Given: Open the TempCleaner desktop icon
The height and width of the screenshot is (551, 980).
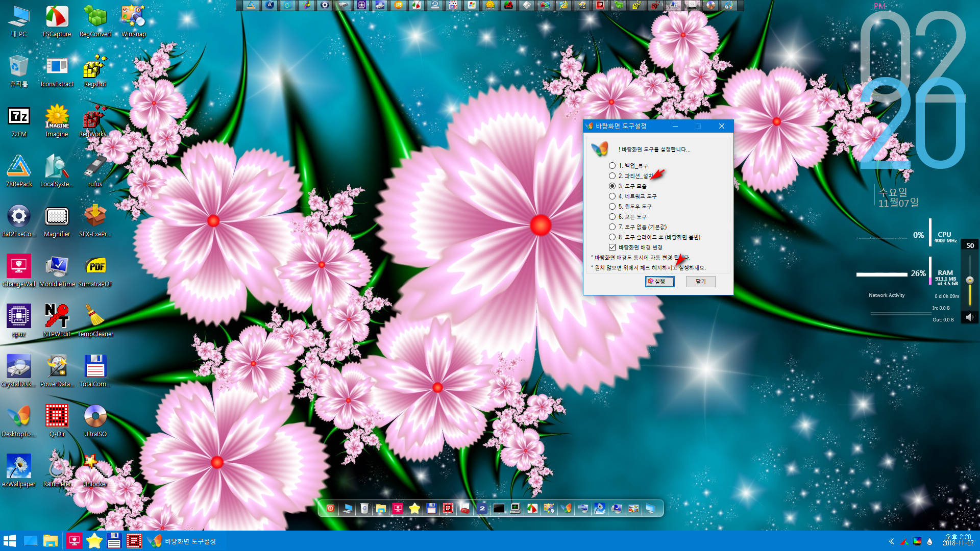Looking at the screenshot, I should 95,321.
